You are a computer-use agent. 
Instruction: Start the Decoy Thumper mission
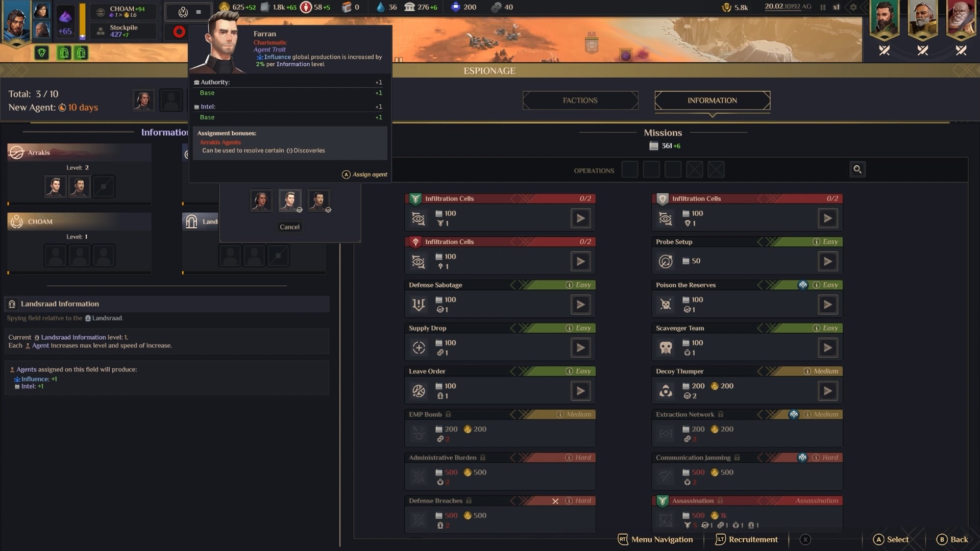(827, 391)
